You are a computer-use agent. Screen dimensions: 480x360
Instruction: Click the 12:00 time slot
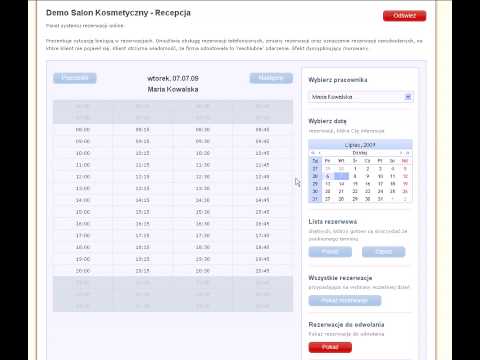pos(83,177)
